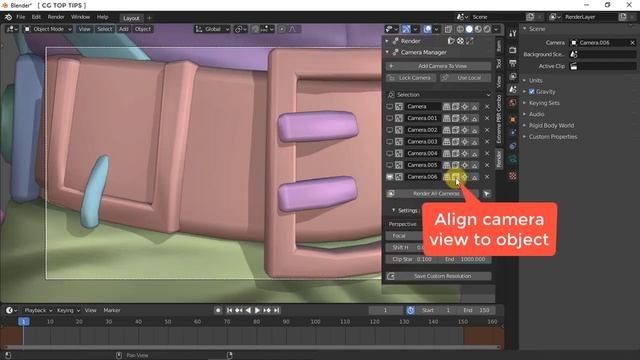640x360 pixels.
Task: Click the track-to icon for Camera.005
Action: tap(465, 165)
